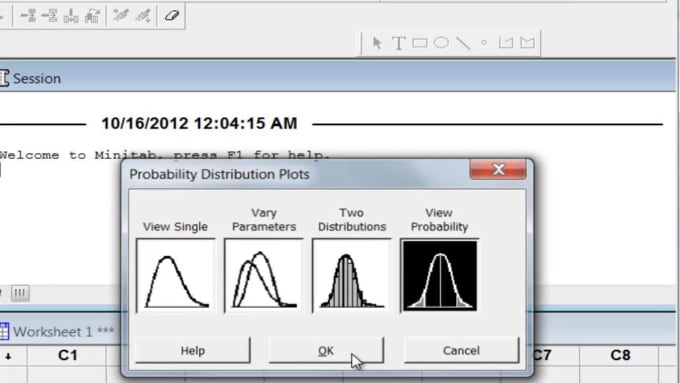Image resolution: width=680 pixels, height=383 pixels.
Task: Click the Insert Columns toolbar icon
Action: [x=71, y=16]
